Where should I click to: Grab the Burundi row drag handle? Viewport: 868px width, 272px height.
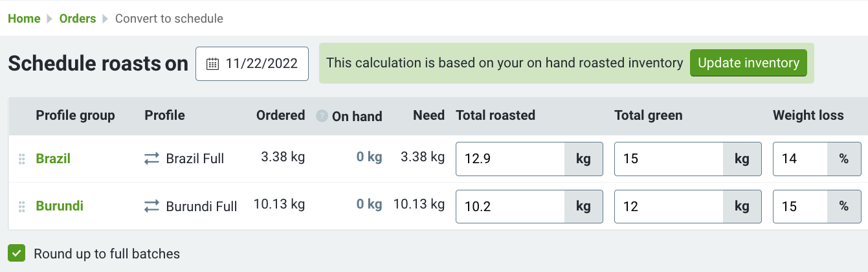22,207
